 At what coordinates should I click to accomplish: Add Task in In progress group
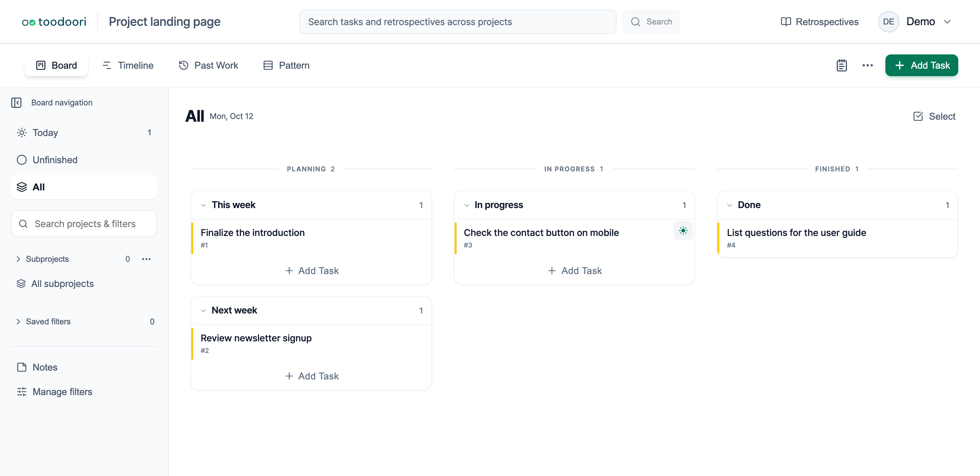point(575,271)
